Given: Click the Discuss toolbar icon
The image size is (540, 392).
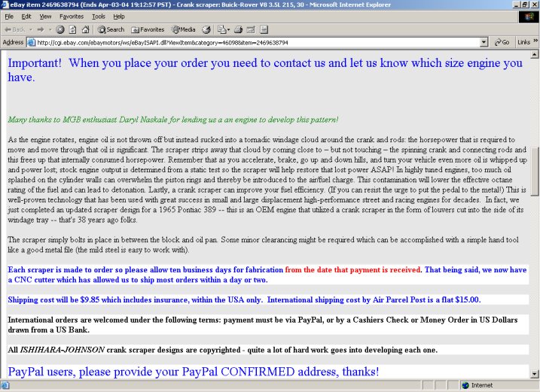Looking at the screenshot, I should tap(264, 29).
